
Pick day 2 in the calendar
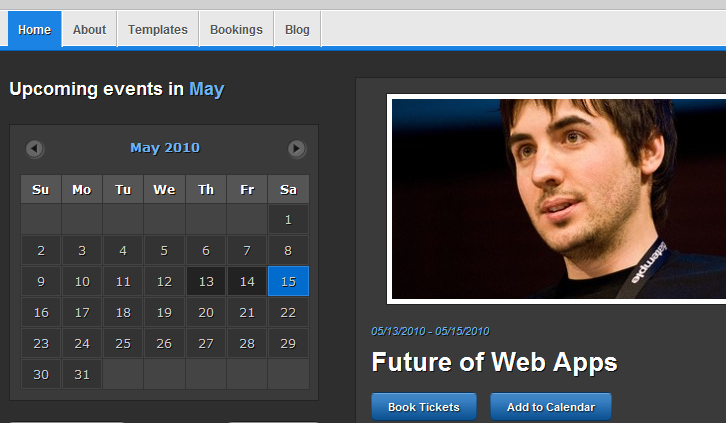(x=41, y=250)
